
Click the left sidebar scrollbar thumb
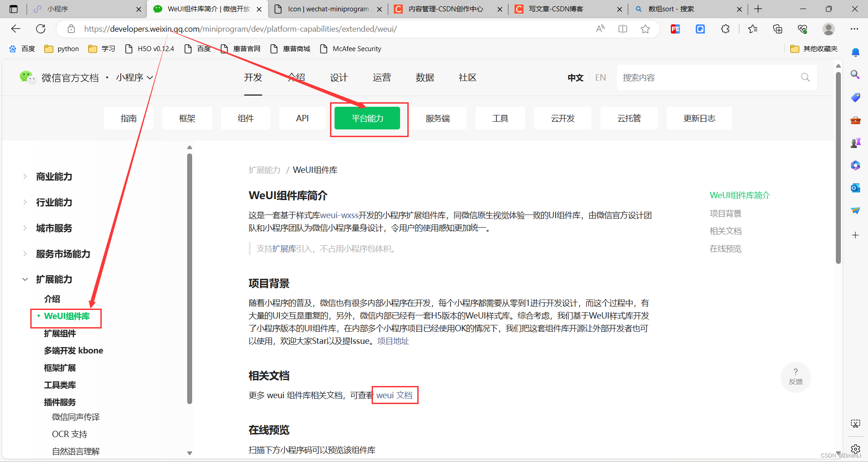189,278
